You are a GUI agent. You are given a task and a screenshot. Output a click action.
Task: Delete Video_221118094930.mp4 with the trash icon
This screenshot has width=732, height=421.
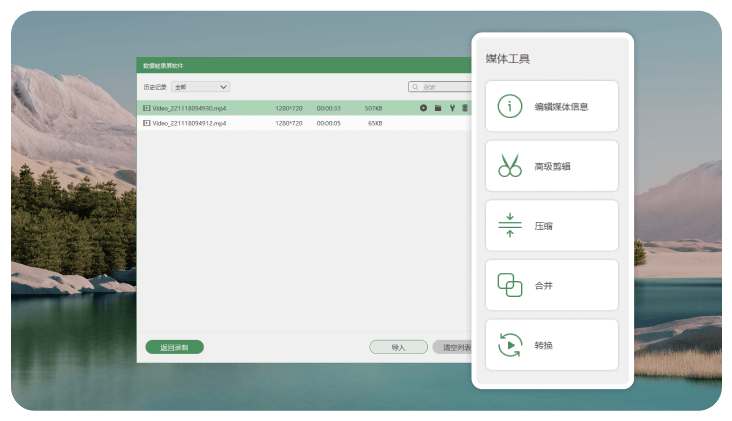click(465, 108)
